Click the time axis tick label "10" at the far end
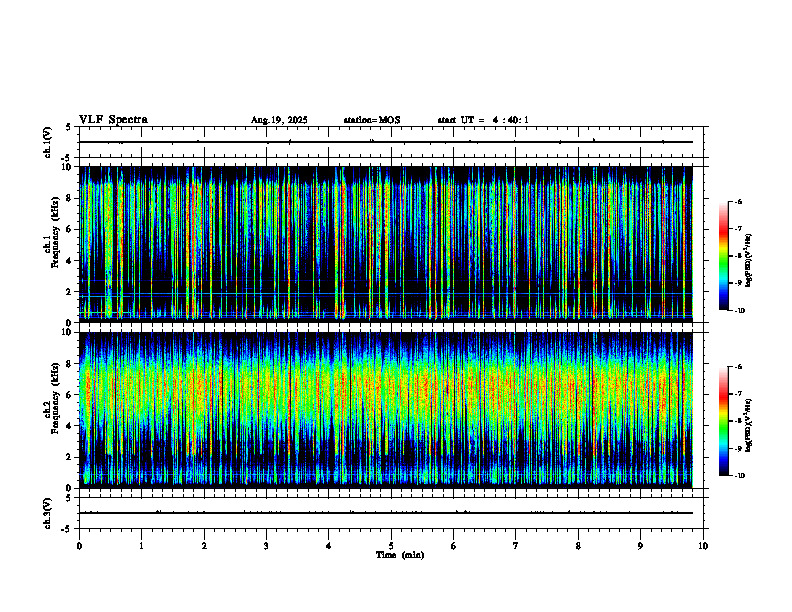792x612 pixels. (703, 546)
